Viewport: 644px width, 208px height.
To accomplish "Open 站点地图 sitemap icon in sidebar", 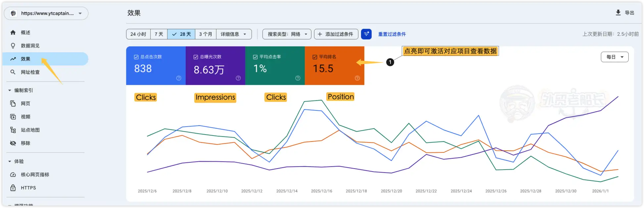I will click(x=13, y=130).
